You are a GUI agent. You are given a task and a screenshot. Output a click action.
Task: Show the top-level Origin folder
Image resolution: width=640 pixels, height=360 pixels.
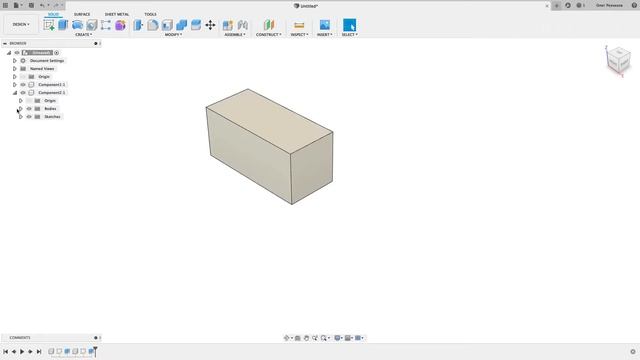23,77
